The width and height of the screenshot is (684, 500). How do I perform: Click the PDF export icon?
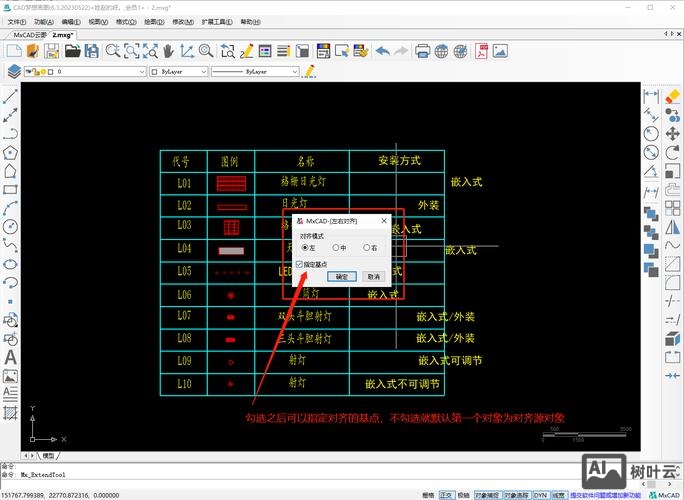483,51
